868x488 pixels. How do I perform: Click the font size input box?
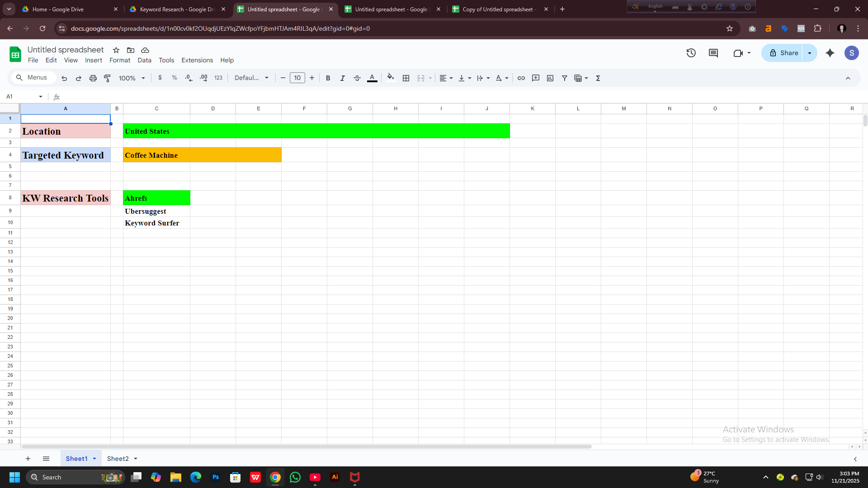pyautogui.click(x=297, y=78)
